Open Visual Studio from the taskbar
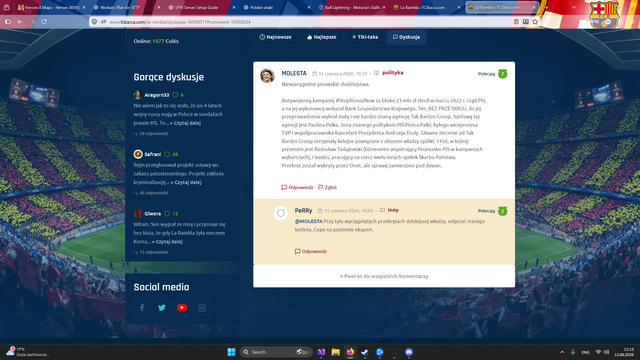 [321, 352]
